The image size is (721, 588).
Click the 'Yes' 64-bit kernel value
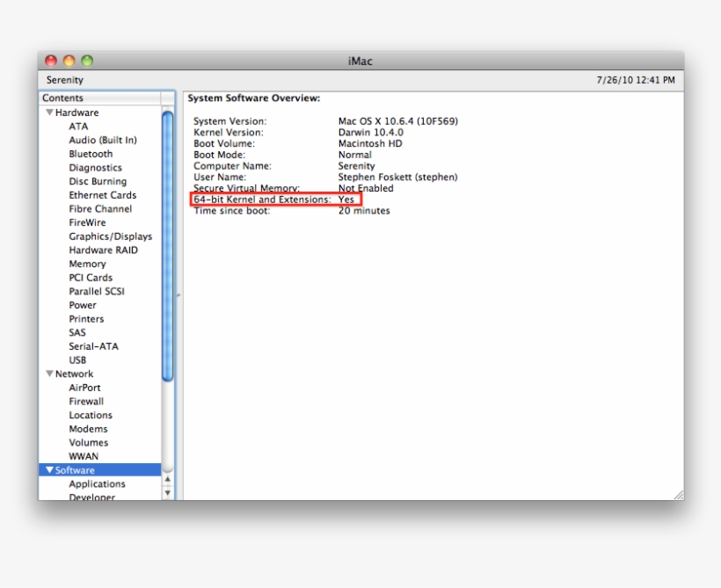pyautogui.click(x=346, y=200)
